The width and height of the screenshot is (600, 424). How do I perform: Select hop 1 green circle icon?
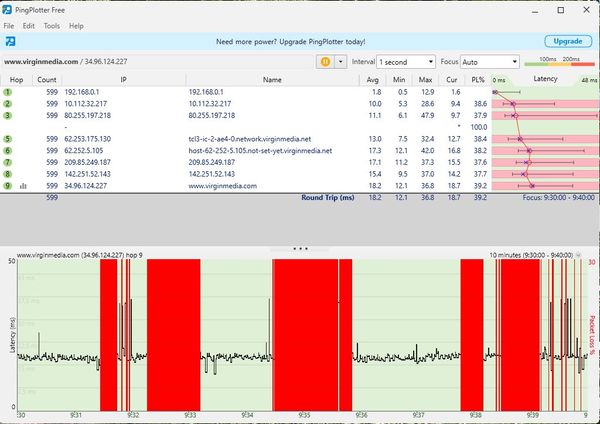7,92
